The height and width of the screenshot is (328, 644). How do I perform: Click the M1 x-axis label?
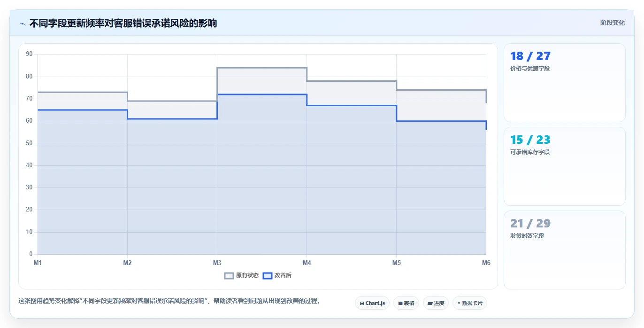coord(38,263)
